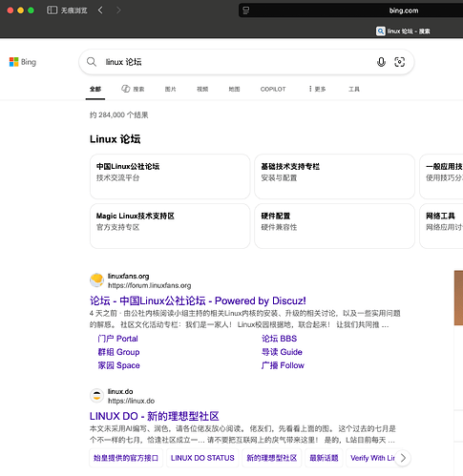Click the 新的理想型社区 chip
The image size is (463, 476).
272,458
